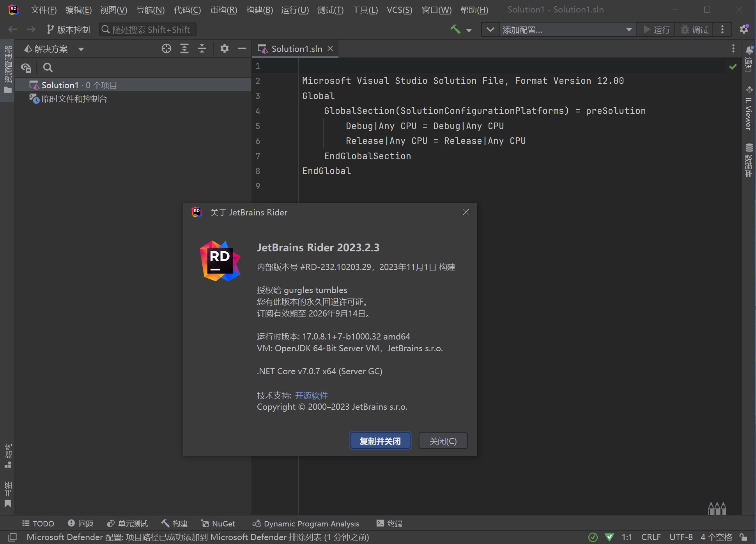Click the 开源软件 open source link
The height and width of the screenshot is (544, 756).
coord(311,395)
